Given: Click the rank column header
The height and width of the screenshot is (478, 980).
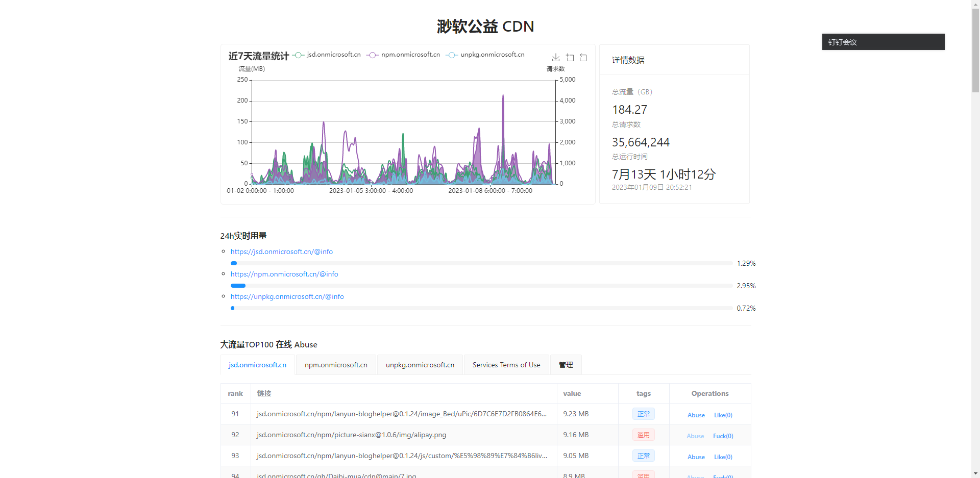Looking at the screenshot, I should coord(235,393).
